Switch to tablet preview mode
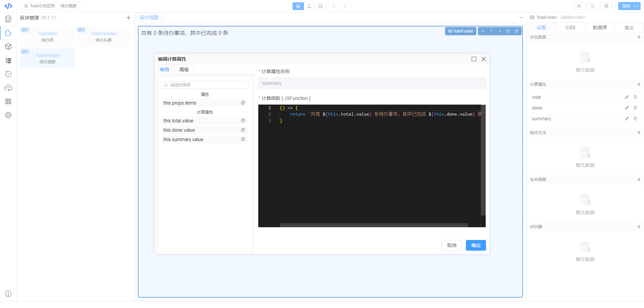644x308 pixels. pyautogui.click(x=320, y=6)
